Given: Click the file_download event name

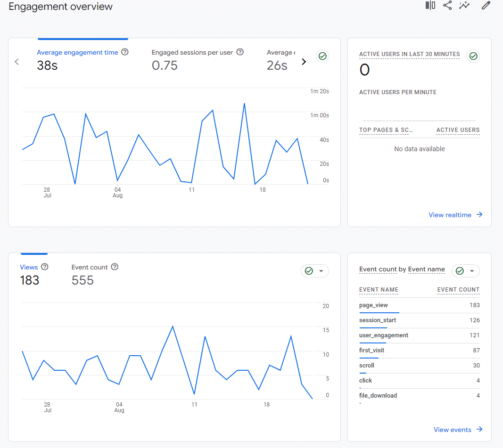Looking at the screenshot, I should click(378, 395).
